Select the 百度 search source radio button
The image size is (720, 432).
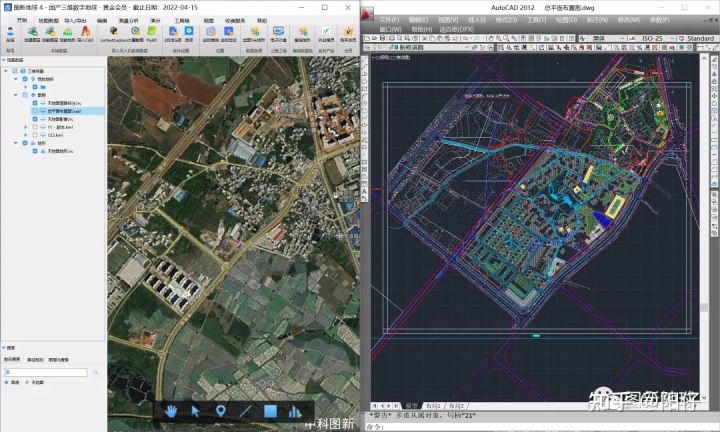pos(6,382)
